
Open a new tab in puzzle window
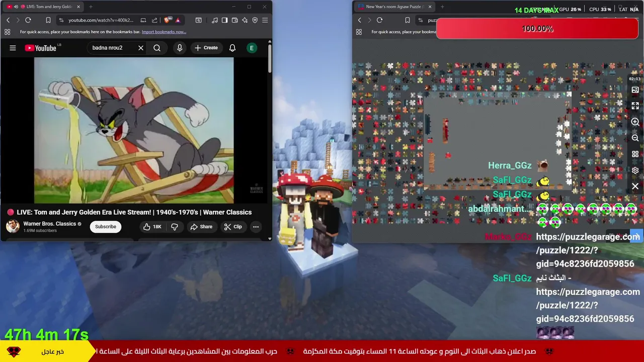(x=442, y=7)
